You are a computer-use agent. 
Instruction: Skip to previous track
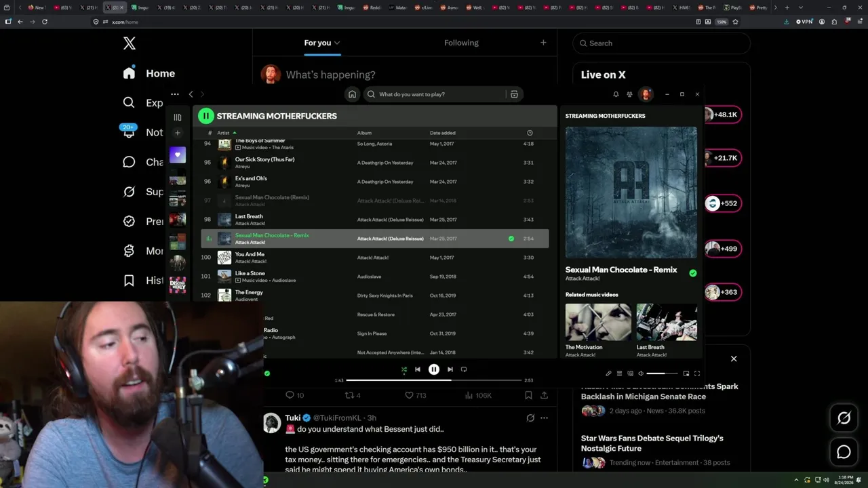tap(418, 369)
